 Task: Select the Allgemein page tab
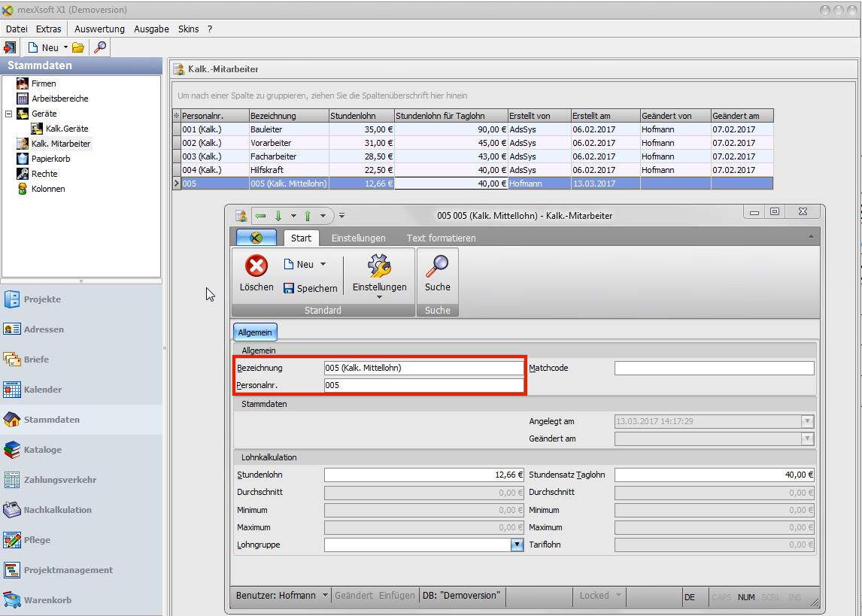(255, 332)
